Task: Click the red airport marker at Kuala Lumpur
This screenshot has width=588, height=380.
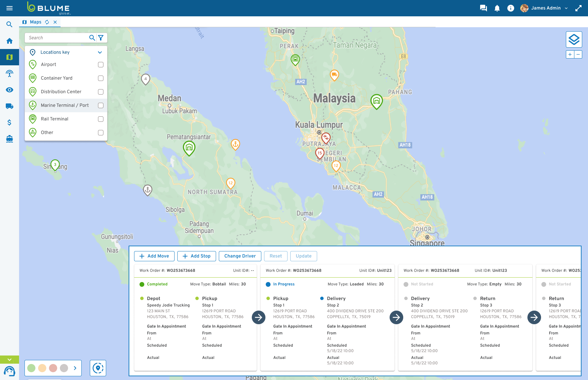Action: pyautogui.click(x=326, y=138)
